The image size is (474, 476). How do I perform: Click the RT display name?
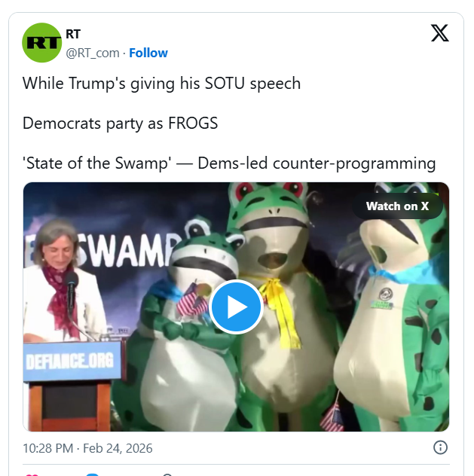[73, 34]
